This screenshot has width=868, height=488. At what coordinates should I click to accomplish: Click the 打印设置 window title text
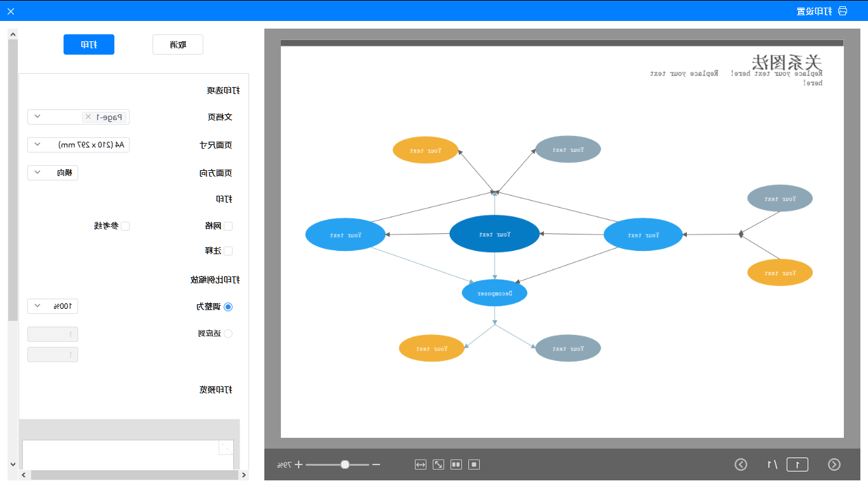(x=815, y=11)
